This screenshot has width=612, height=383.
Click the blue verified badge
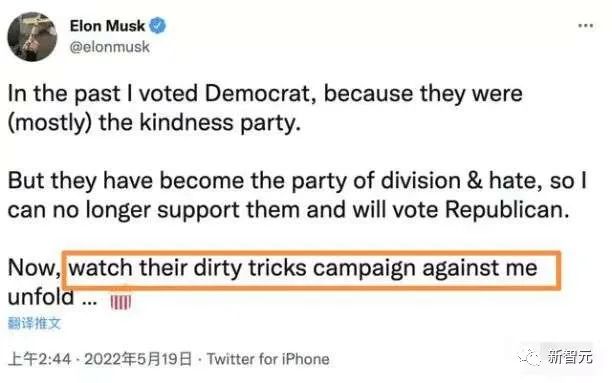158,26
